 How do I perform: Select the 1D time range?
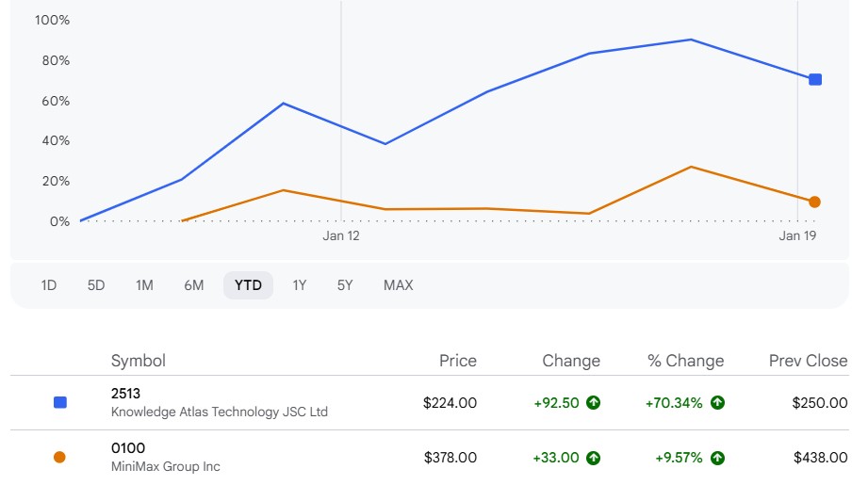tap(49, 285)
